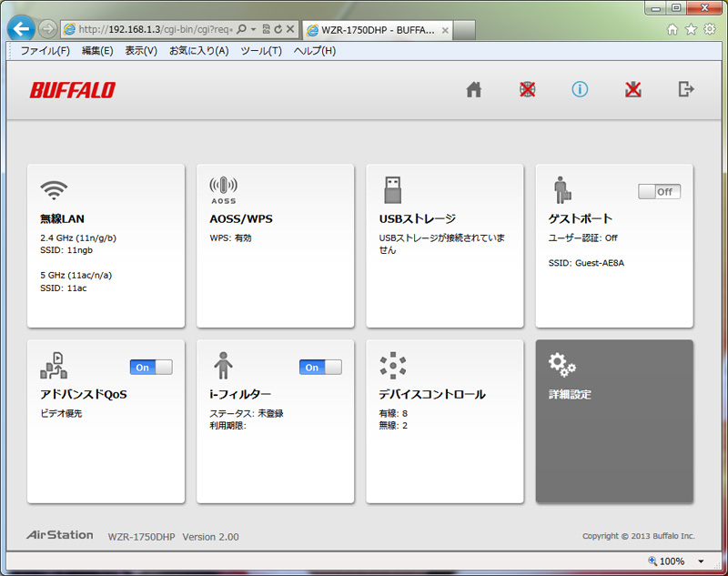Viewport: 728px width, 576px height.
Task: Click the Home icon in Buffalo header
Action: click(473, 89)
